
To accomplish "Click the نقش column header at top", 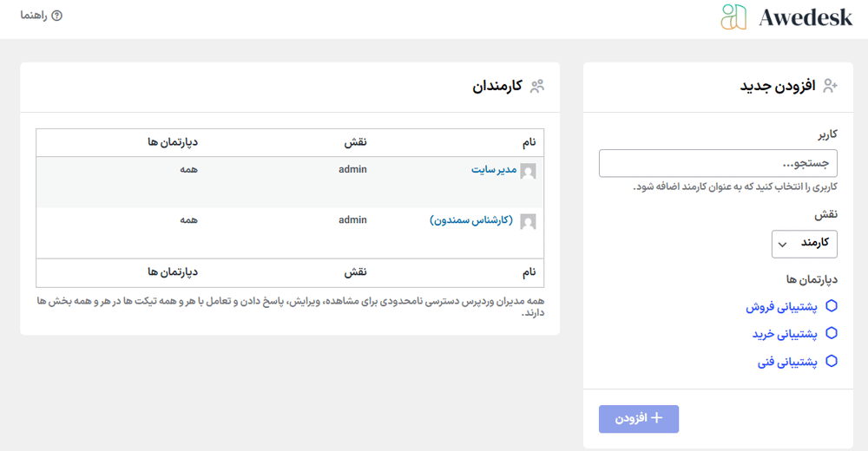I will click(357, 141).
